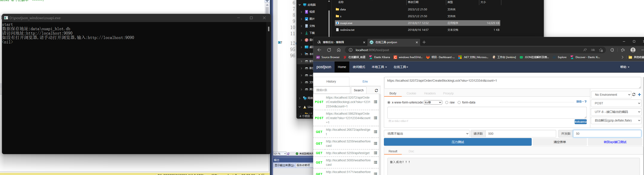Focus the 搜前n条 search field
Viewport: 644px width, 175px height.
332,90
